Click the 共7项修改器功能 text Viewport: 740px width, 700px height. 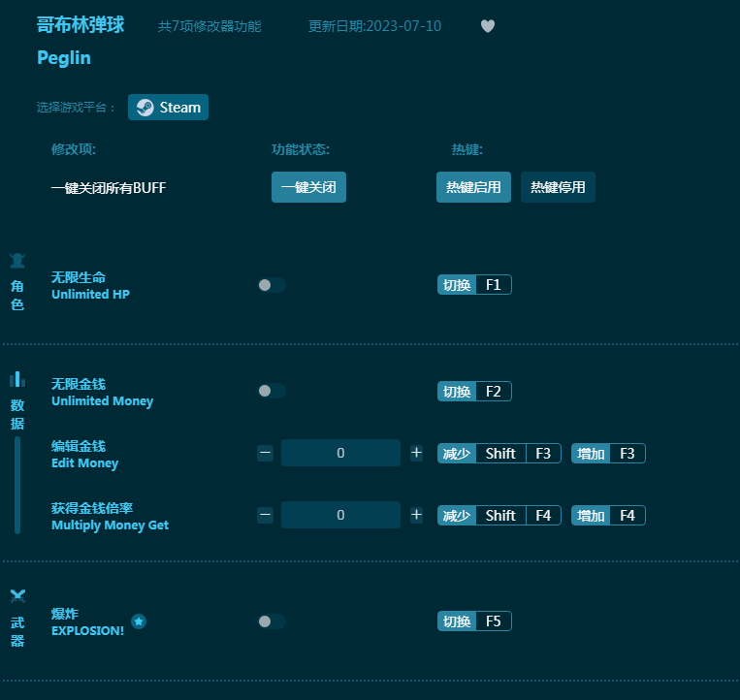pos(209,26)
